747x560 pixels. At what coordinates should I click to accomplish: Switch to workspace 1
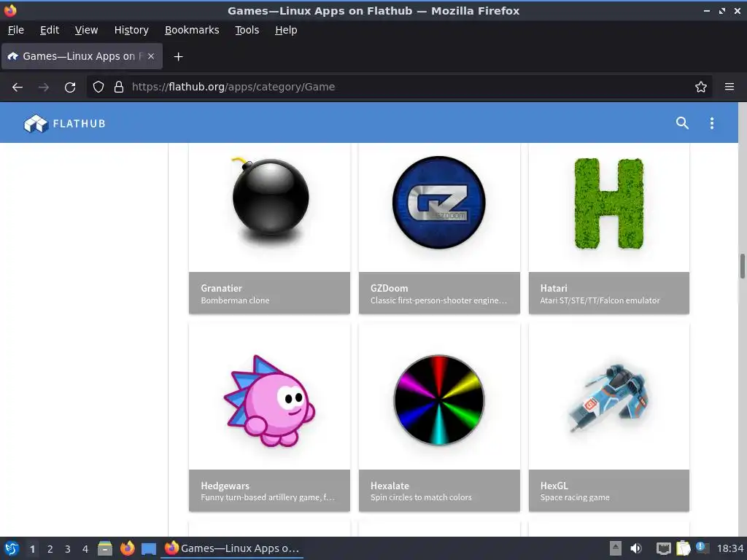tap(32, 549)
